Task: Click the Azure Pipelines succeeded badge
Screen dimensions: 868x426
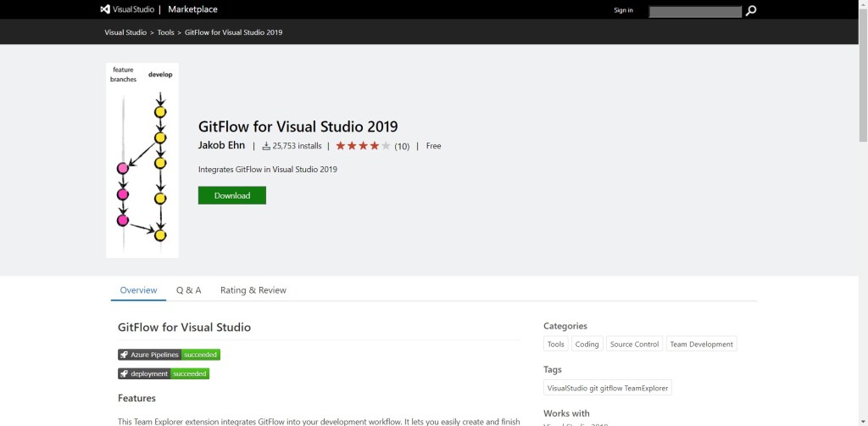Action: click(169, 355)
